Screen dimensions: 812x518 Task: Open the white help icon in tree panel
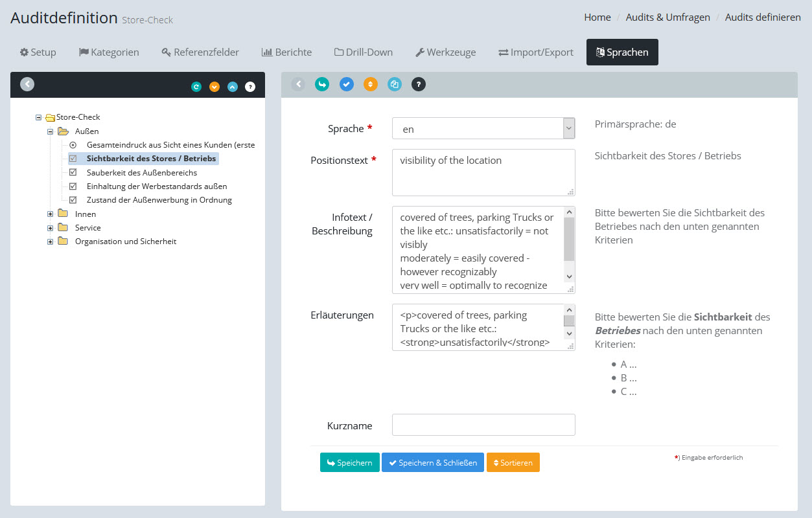point(250,87)
